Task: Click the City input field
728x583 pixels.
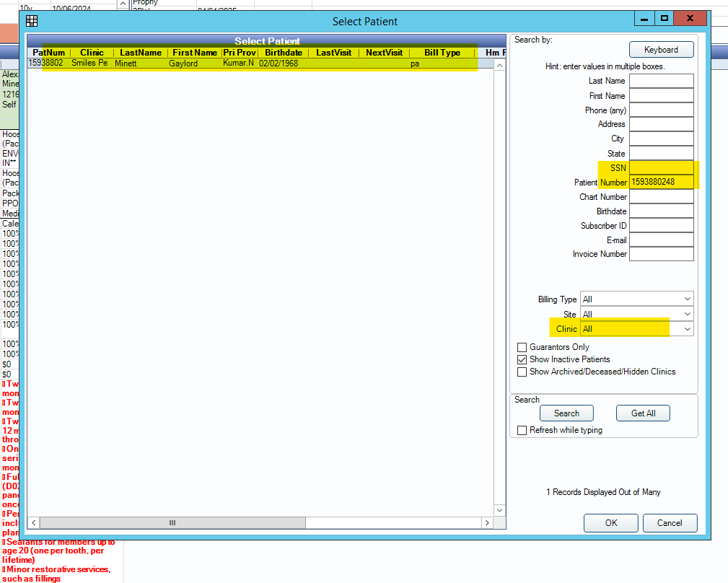Action: coord(661,139)
